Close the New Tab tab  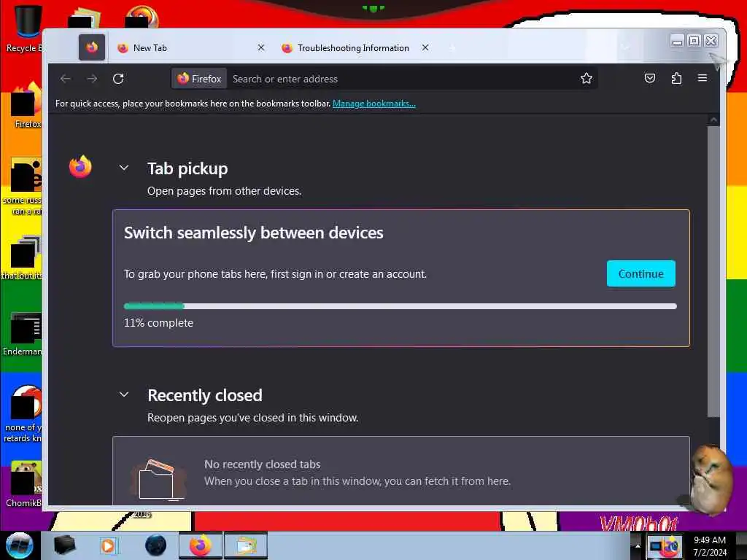pyautogui.click(x=261, y=47)
